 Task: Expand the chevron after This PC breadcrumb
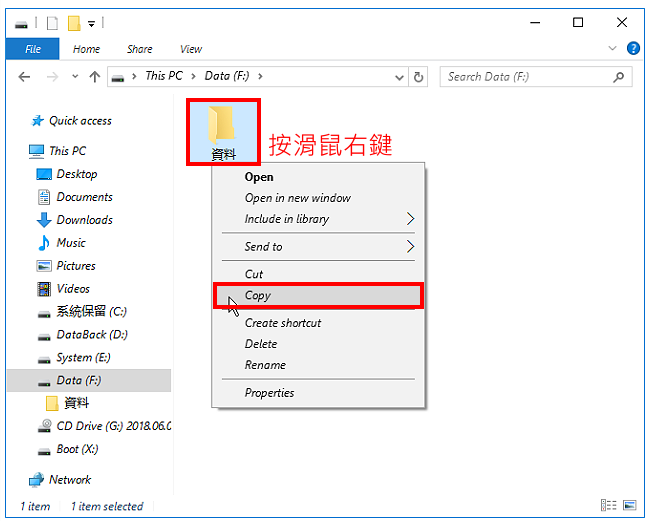pos(193,77)
